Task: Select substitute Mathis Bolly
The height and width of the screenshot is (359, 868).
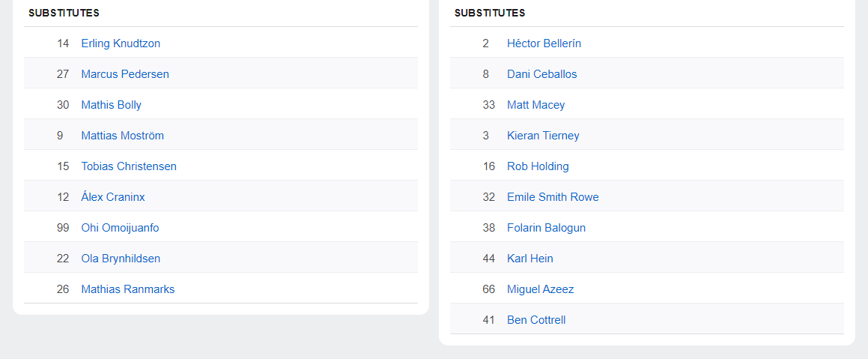Action: (111, 105)
